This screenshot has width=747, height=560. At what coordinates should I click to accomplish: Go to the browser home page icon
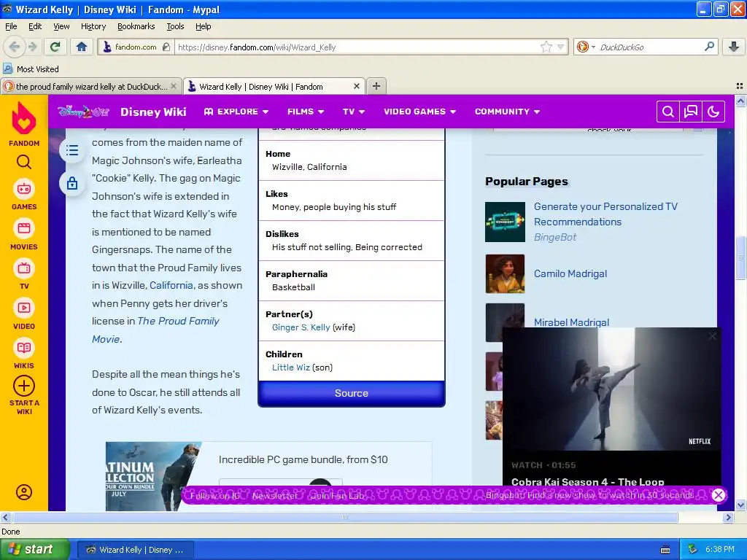click(82, 47)
